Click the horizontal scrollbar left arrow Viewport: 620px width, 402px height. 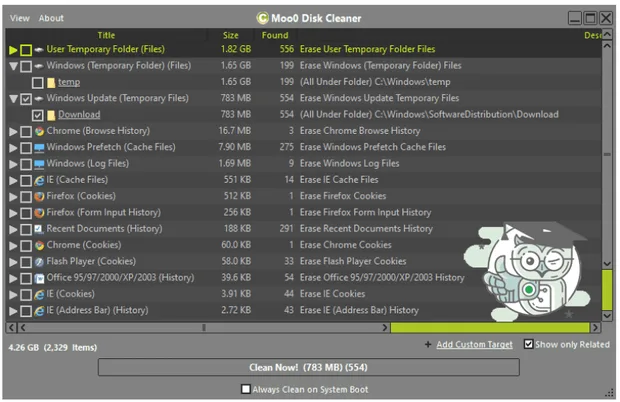11,327
